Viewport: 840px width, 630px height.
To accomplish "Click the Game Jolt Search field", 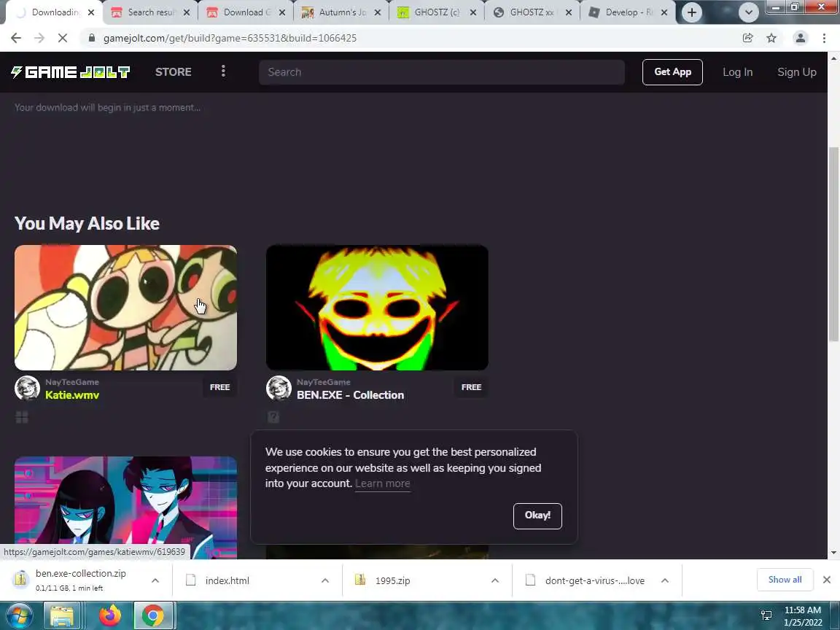I will pos(442,71).
